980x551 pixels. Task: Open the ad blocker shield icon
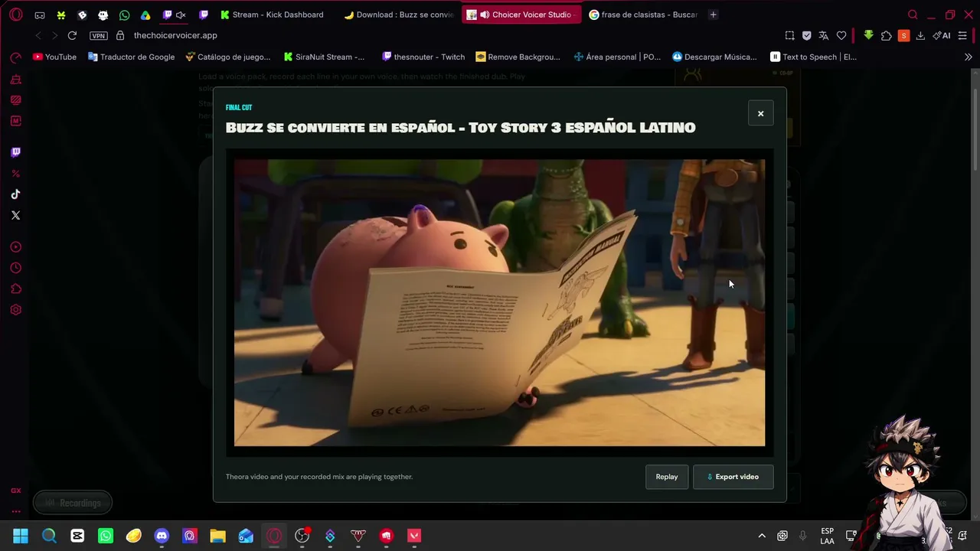pyautogui.click(x=806, y=35)
